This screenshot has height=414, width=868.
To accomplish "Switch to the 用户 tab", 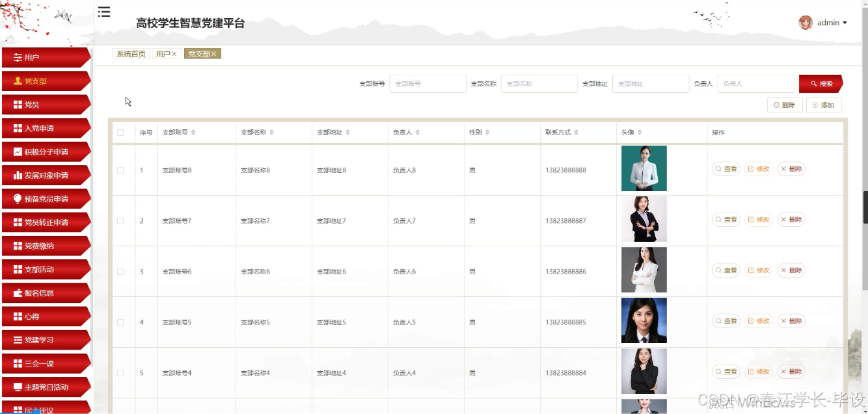I will click(x=163, y=54).
